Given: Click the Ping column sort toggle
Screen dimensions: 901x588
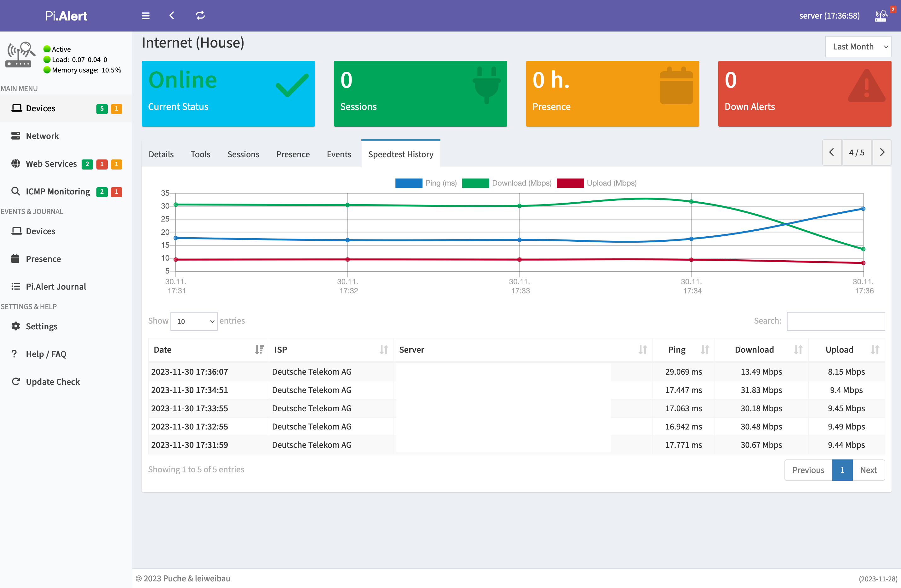Looking at the screenshot, I should coord(705,349).
